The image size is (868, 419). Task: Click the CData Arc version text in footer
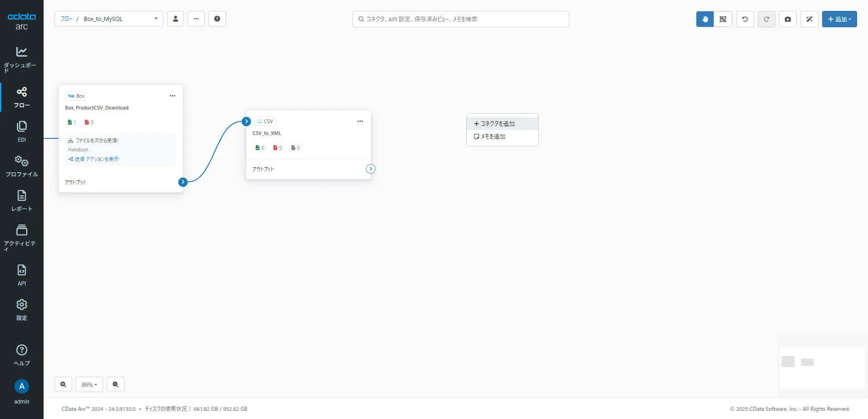[x=99, y=409]
